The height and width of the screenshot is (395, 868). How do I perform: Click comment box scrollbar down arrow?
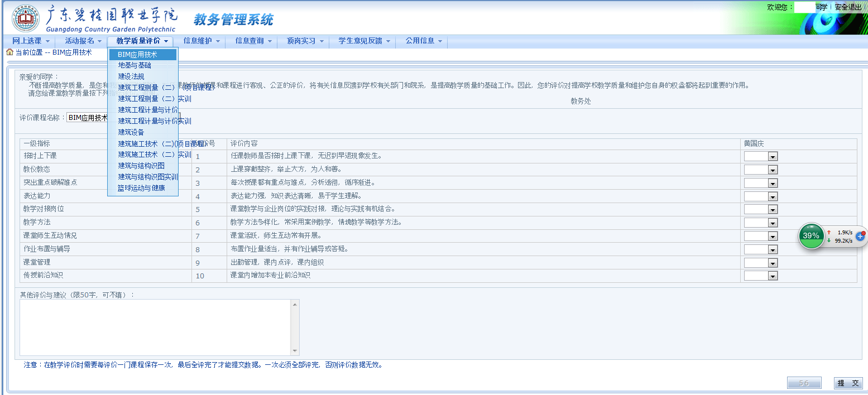pyautogui.click(x=295, y=351)
